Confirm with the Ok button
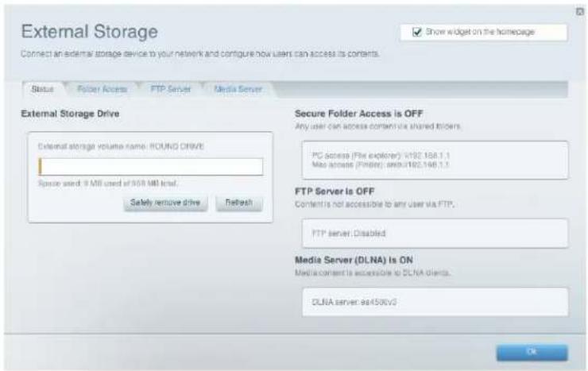This screenshot has height=371, width=588. pyautogui.click(x=532, y=352)
